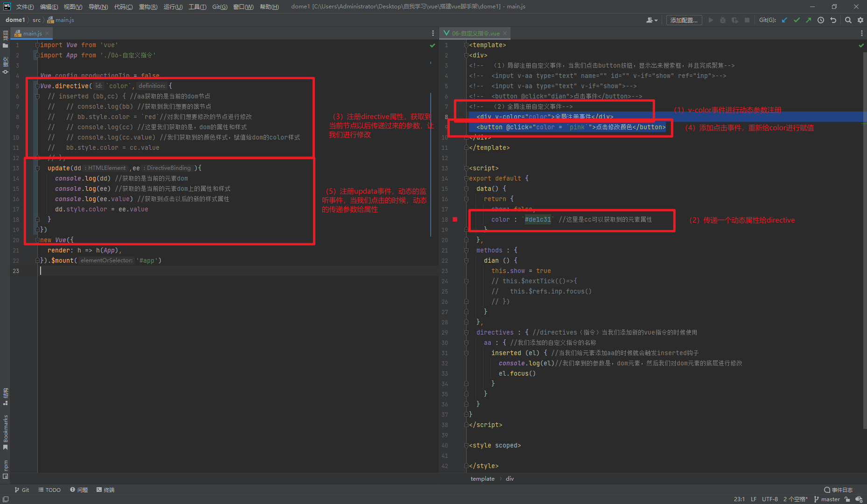Open Git history clock icon
The width and height of the screenshot is (867, 504).
click(821, 20)
